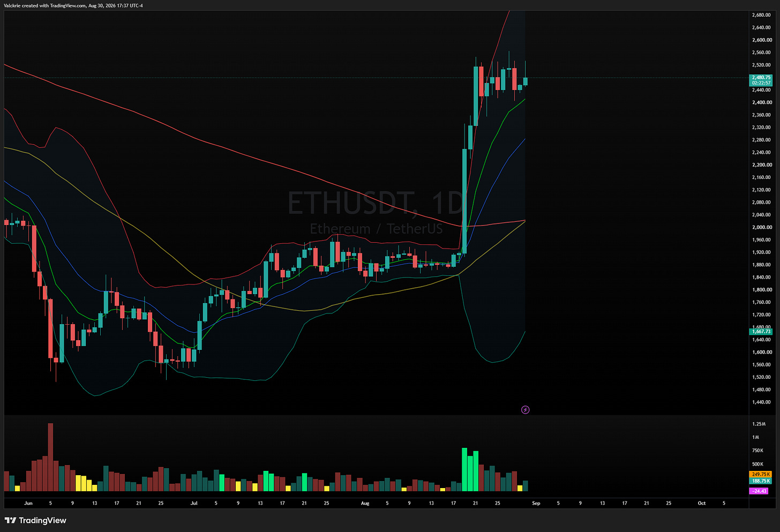Viewport: 780px width, 532px height.
Task: Select the orange volume label 249.75K
Action: 761,474
